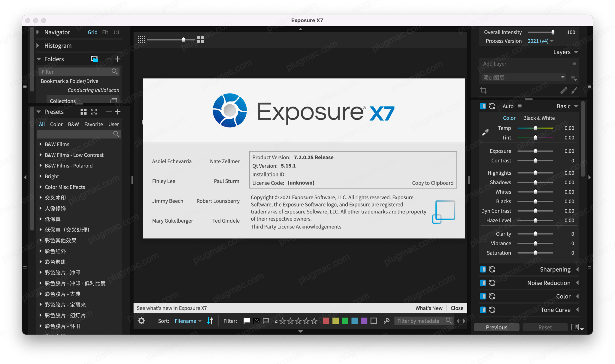The height and width of the screenshot is (364, 615).
Task: Filter by no color label square
Action: pyautogui.click(x=374, y=321)
